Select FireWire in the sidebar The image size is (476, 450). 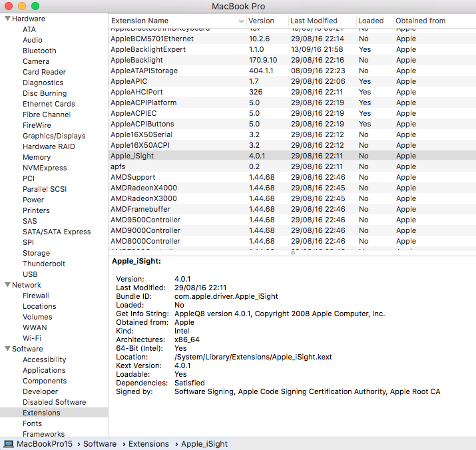click(37, 125)
